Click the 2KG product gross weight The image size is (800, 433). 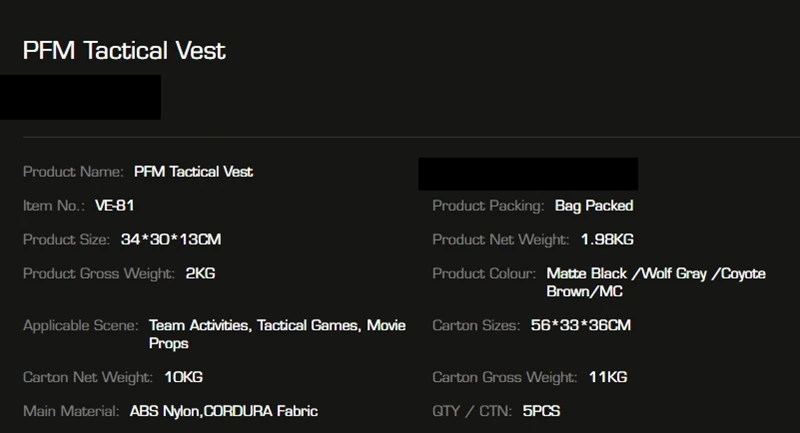pos(201,273)
